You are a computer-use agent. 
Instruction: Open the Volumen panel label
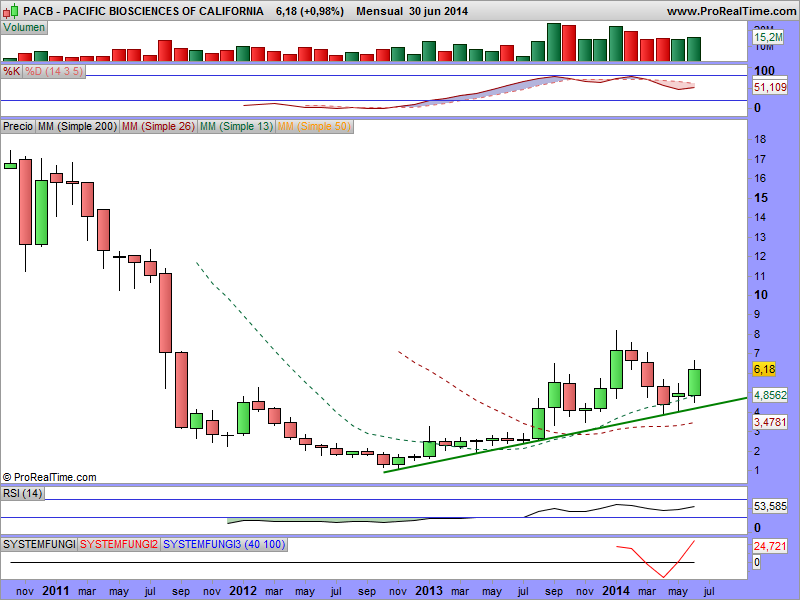coord(24,28)
